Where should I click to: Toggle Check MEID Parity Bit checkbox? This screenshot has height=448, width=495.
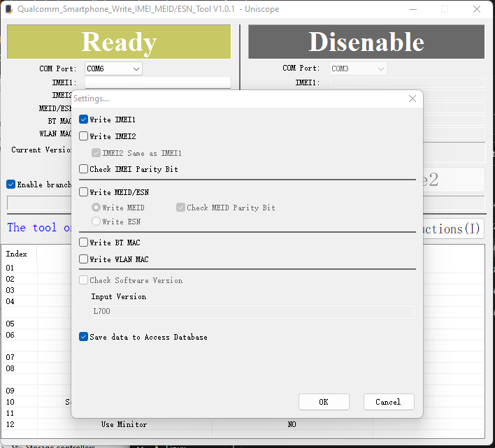click(x=180, y=208)
